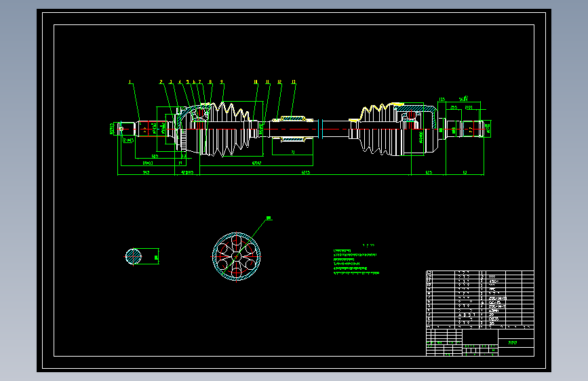
Task: Pick the toothed ring on the left joint
Action: pyautogui.click(x=183, y=140)
